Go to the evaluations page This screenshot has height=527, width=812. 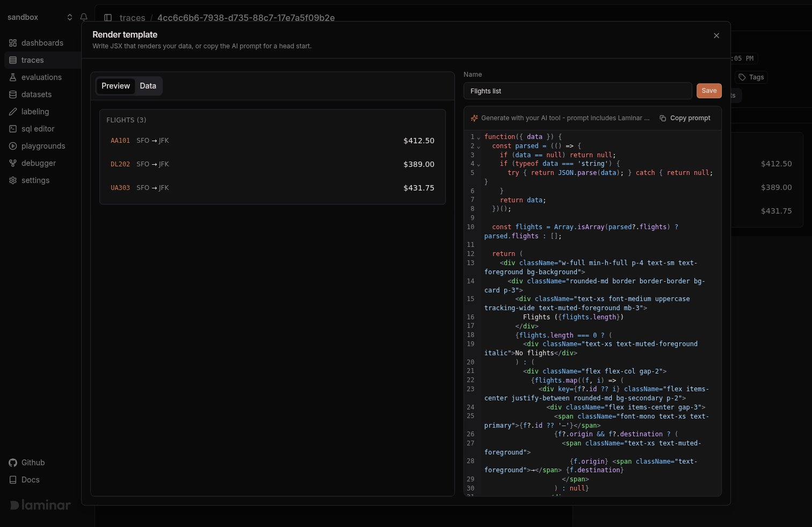tap(42, 77)
